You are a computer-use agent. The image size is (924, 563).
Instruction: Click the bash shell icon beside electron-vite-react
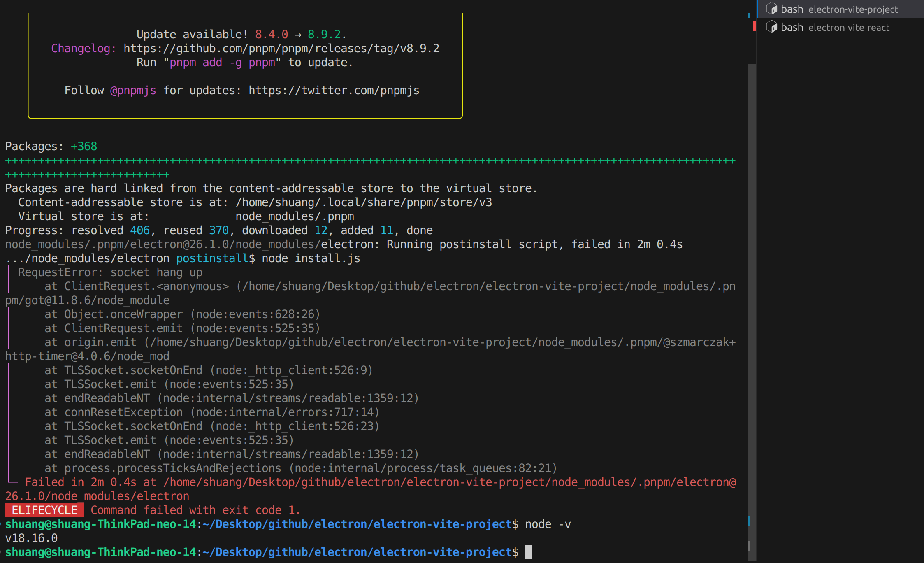coord(772,27)
